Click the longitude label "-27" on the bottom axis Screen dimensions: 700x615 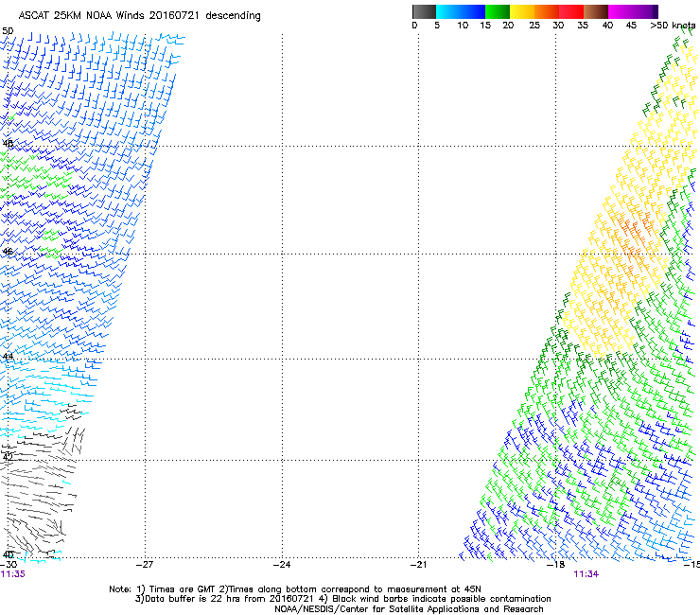click(145, 565)
